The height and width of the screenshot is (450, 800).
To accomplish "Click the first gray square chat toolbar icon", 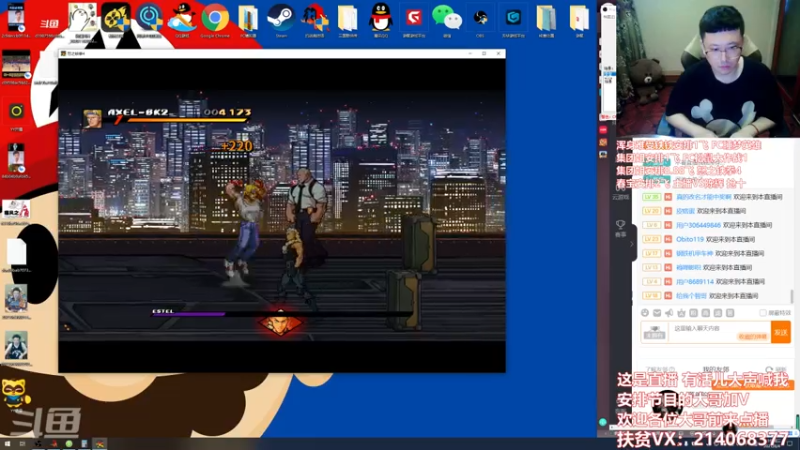I will [693, 313].
